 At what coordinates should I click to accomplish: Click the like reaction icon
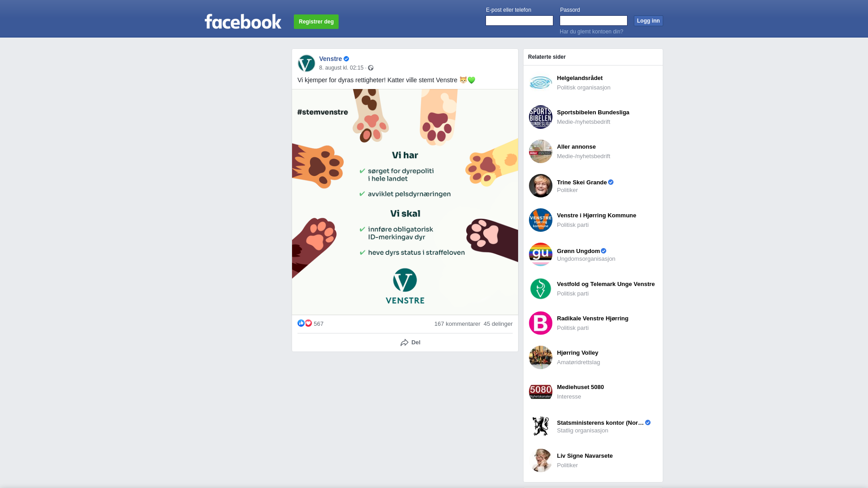click(x=301, y=323)
